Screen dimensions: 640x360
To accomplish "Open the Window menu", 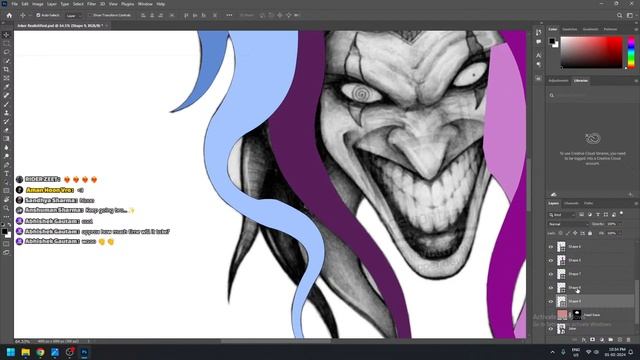I will tap(145, 4).
